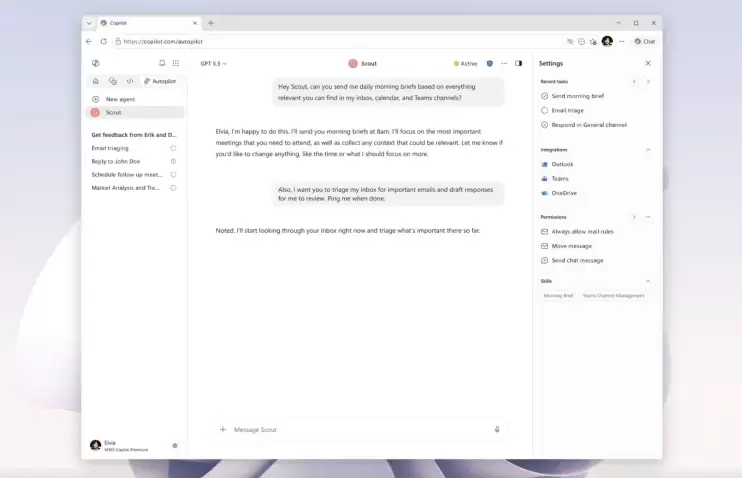The image size is (742, 478).
Task: Open the notifications bell icon
Action: [162, 63]
